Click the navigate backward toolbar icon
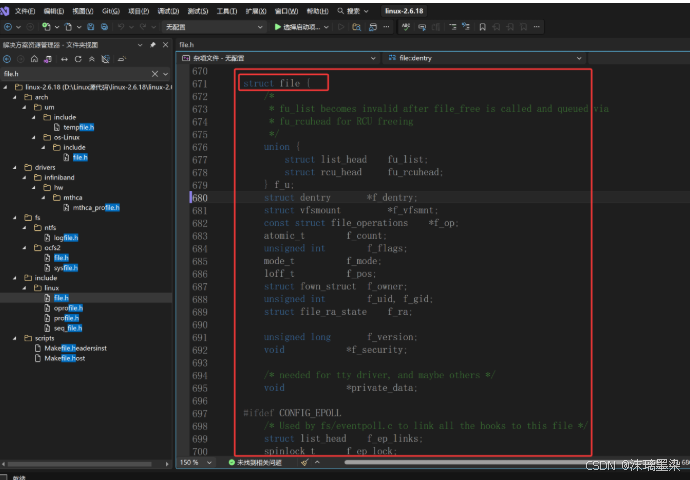Screen dimensions: 690x480 pos(8,27)
